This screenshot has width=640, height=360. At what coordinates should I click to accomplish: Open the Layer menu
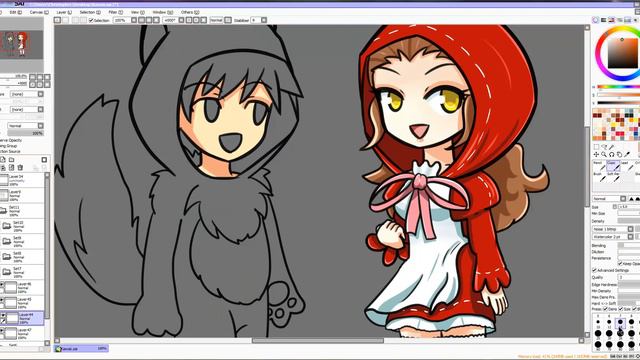pos(64,12)
